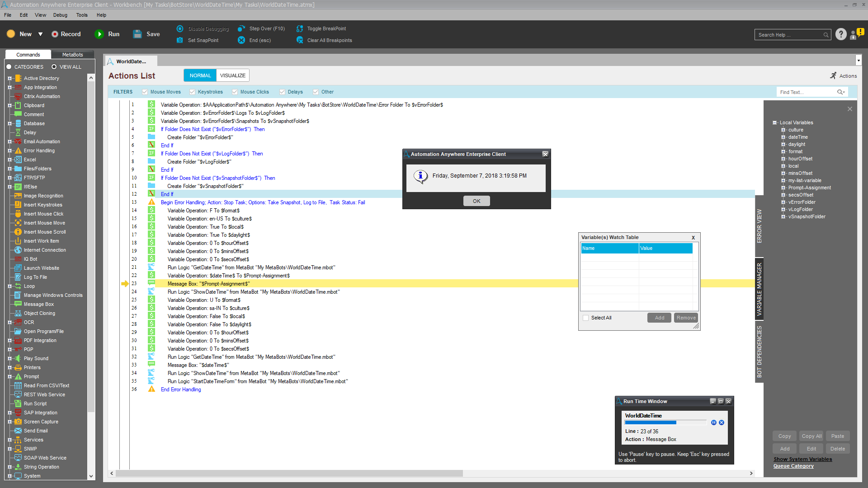Click the Step Over (F10) icon
Screen dimensions: 868x488
[241, 28]
